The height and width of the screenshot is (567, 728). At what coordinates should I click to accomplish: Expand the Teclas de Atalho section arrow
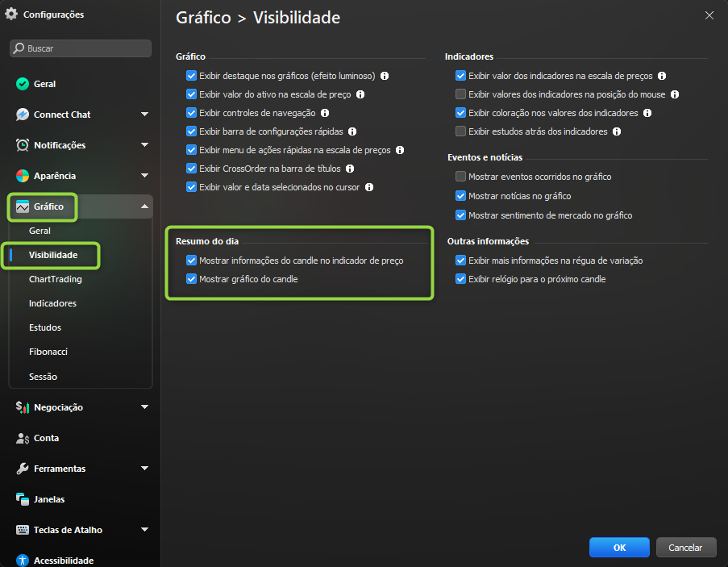[145, 530]
